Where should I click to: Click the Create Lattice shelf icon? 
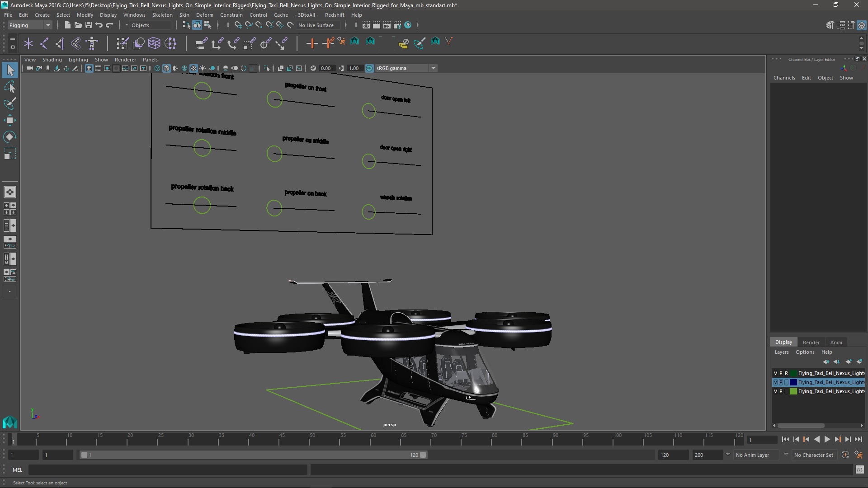coord(154,43)
